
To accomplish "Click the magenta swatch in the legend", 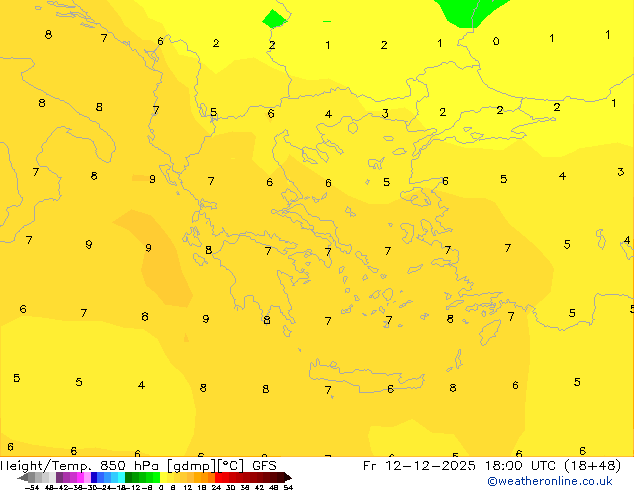I will (x=80, y=477).
